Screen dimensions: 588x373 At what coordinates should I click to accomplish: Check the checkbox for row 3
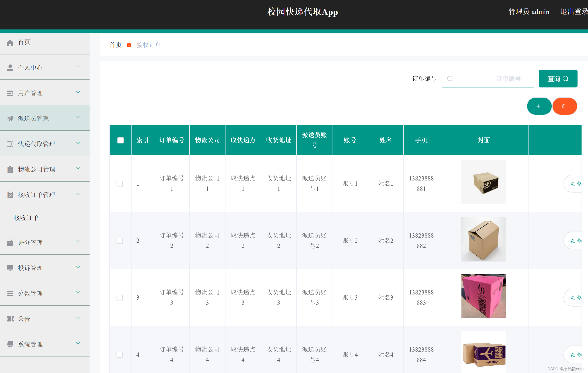(119, 297)
